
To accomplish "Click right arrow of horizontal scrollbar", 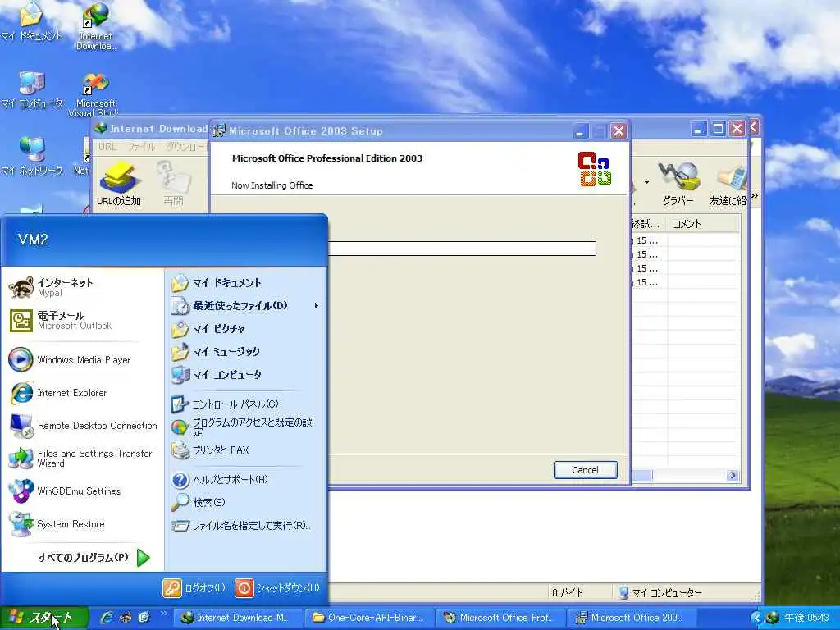I will (733, 475).
